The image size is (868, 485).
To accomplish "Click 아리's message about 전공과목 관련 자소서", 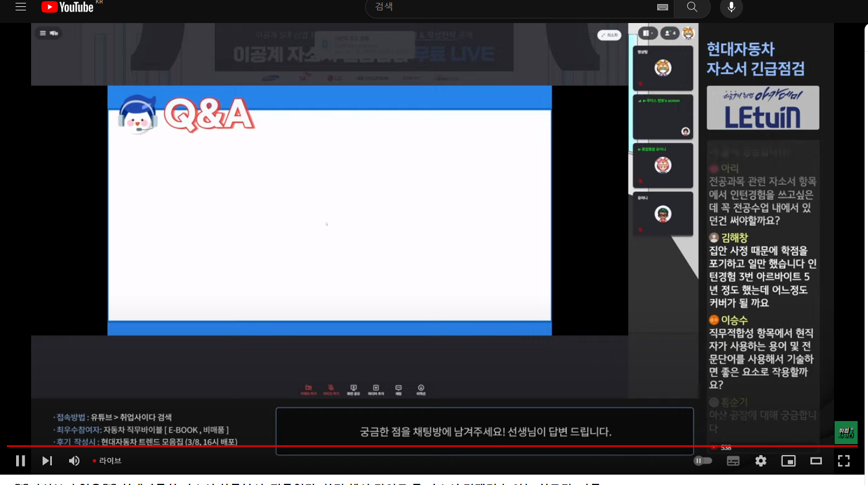I will click(762, 201).
